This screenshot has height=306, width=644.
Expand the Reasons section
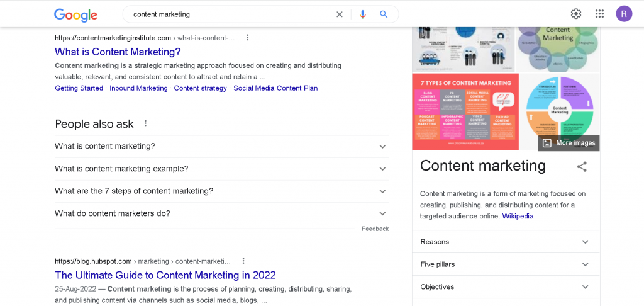tap(506, 242)
